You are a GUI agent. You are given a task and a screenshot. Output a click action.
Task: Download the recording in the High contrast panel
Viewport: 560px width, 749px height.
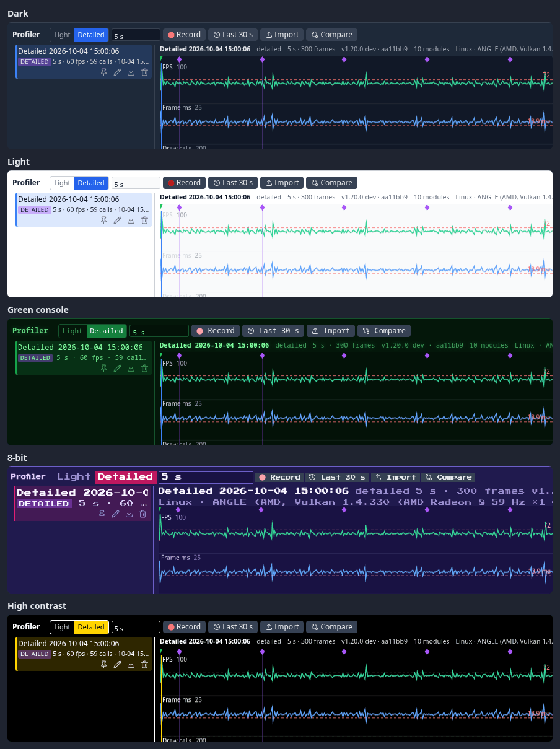pyautogui.click(x=131, y=664)
